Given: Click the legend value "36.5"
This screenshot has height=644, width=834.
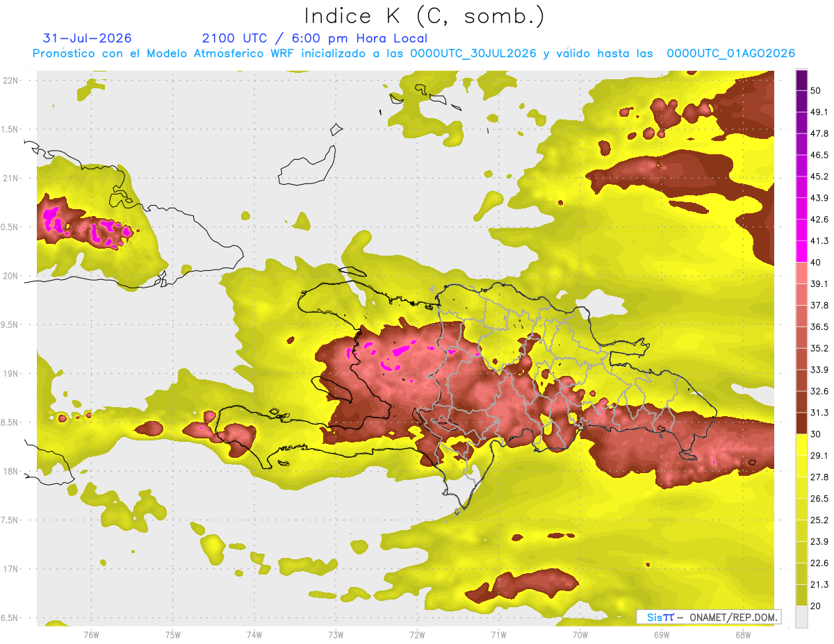Looking at the screenshot, I should [819, 327].
